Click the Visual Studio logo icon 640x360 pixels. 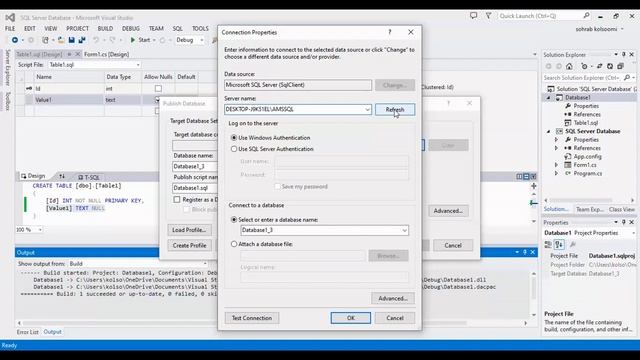[x=10, y=18]
